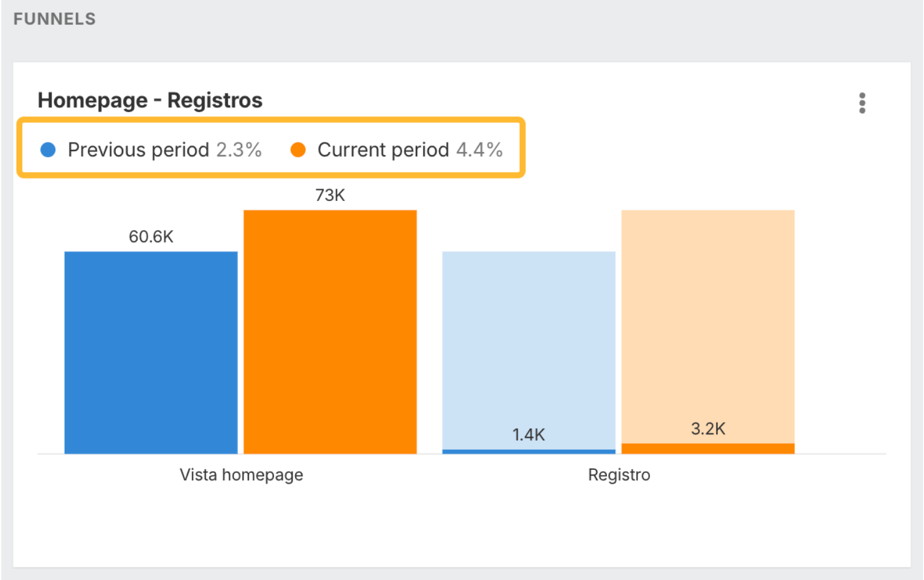Image resolution: width=924 pixels, height=580 pixels.
Task: Click the 2.3% conversion rate value
Action: pos(239,150)
